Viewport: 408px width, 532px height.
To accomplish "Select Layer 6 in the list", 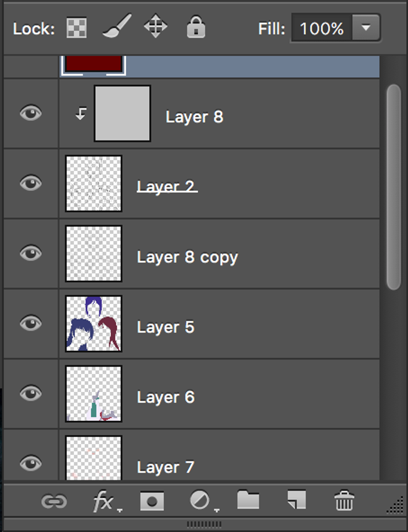I will point(166,397).
